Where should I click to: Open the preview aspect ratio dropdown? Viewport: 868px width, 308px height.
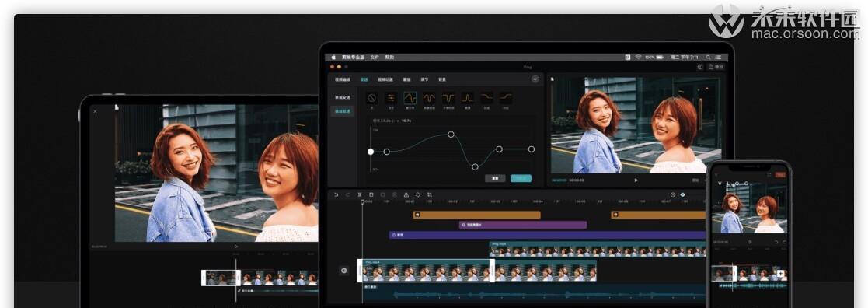coord(695,180)
